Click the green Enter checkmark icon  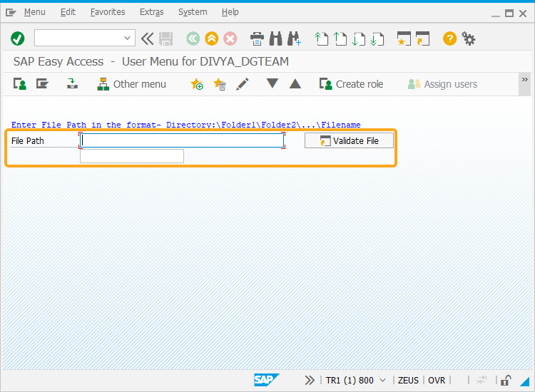click(17, 38)
